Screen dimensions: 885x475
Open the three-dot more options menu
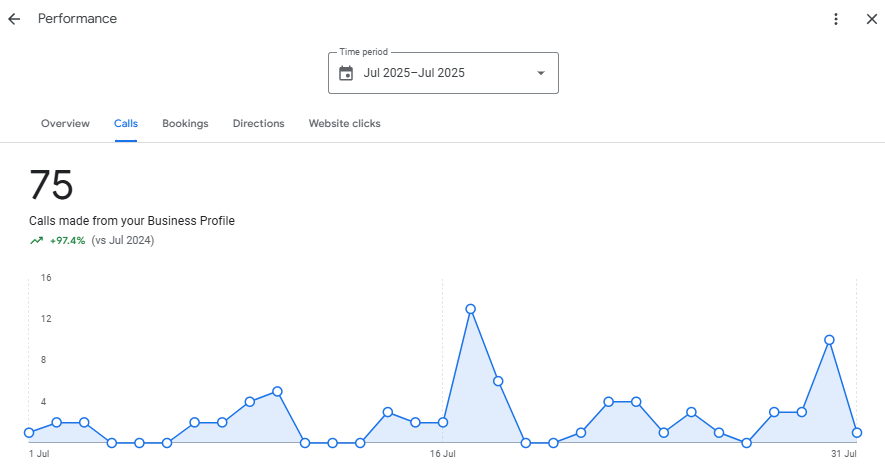click(x=836, y=19)
